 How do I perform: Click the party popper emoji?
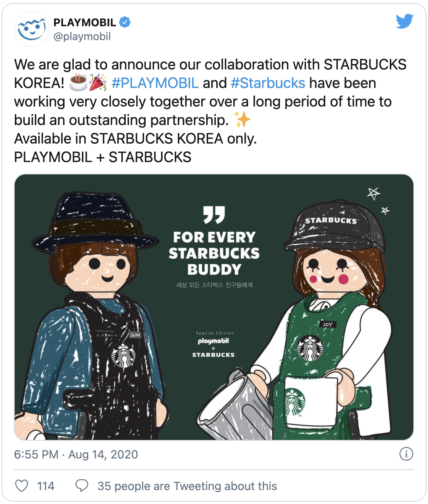click(98, 83)
